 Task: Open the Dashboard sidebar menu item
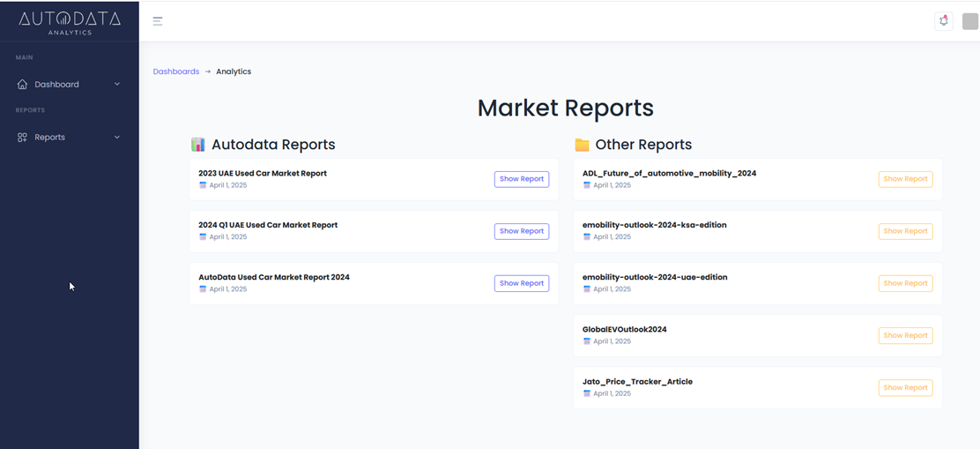(57, 85)
